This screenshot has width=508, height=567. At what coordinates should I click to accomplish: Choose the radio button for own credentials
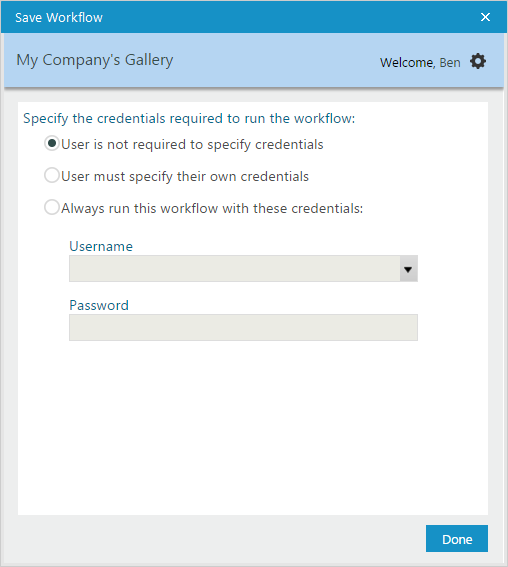pos(52,175)
